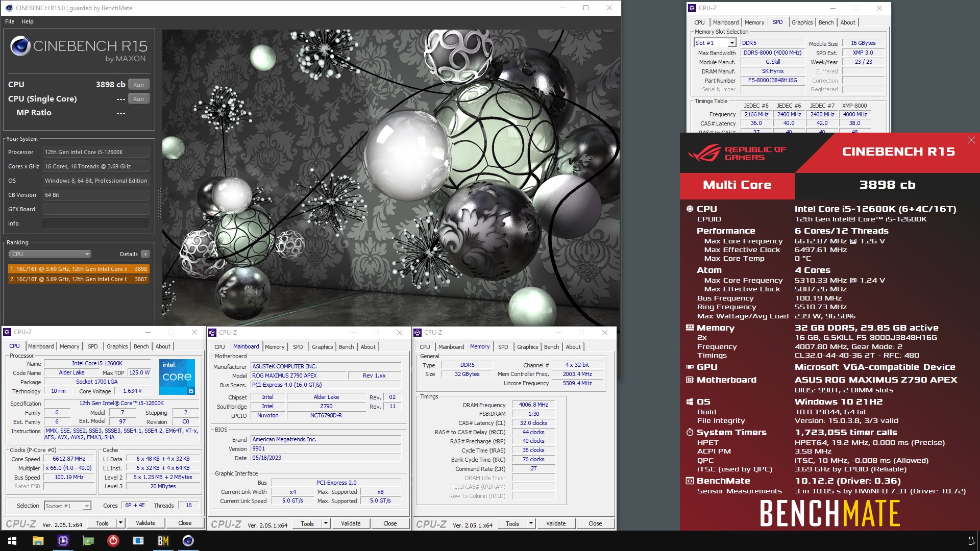Click Tools button in CPU-Z CPU window
This screenshot has width=980, height=551.
tap(102, 523)
